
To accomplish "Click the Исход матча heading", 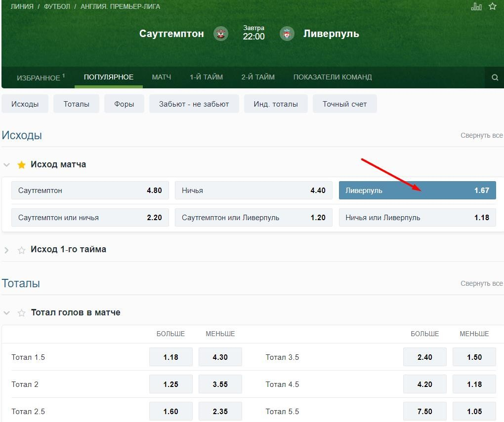I will click(58, 164).
